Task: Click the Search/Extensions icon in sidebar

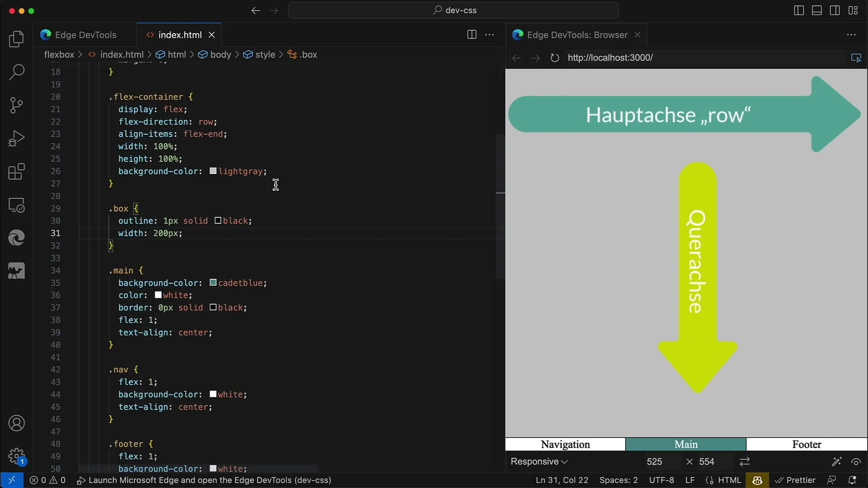Action: [x=16, y=71]
